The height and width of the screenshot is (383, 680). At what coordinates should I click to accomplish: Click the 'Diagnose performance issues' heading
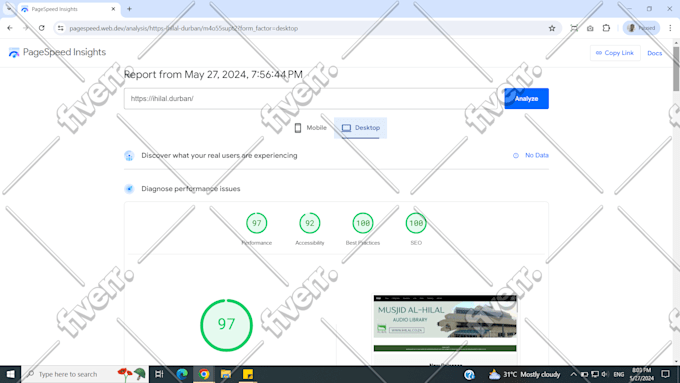click(190, 189)
